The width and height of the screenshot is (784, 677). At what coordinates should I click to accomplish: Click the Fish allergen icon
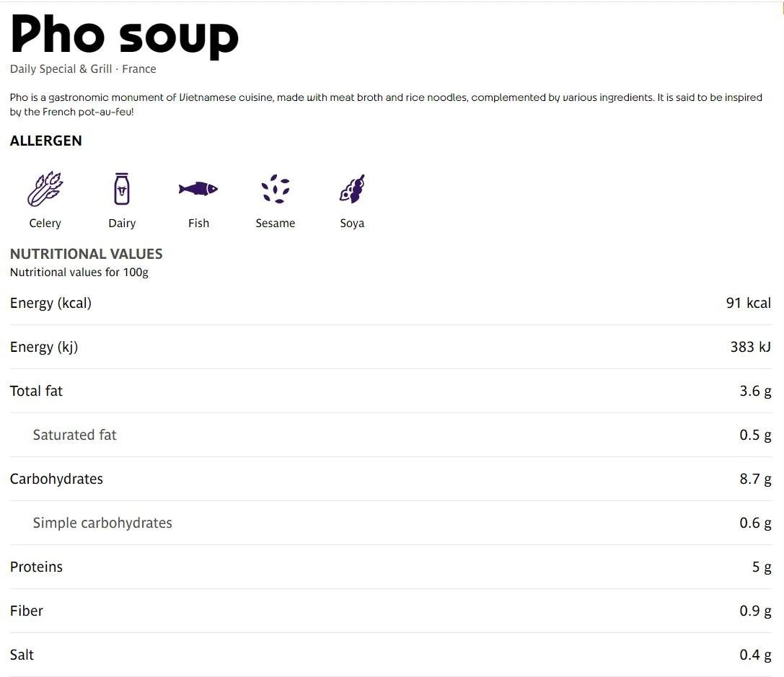click(198, 189)
